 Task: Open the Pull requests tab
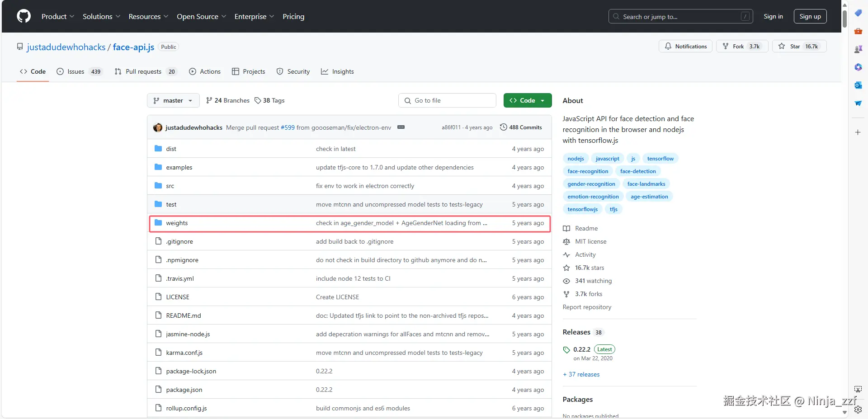click(146, 71)
